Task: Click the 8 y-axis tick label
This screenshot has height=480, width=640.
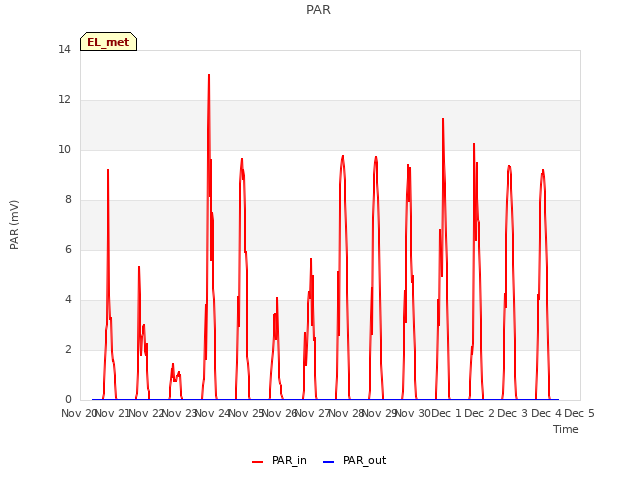Action: click(x=68, y=200)
